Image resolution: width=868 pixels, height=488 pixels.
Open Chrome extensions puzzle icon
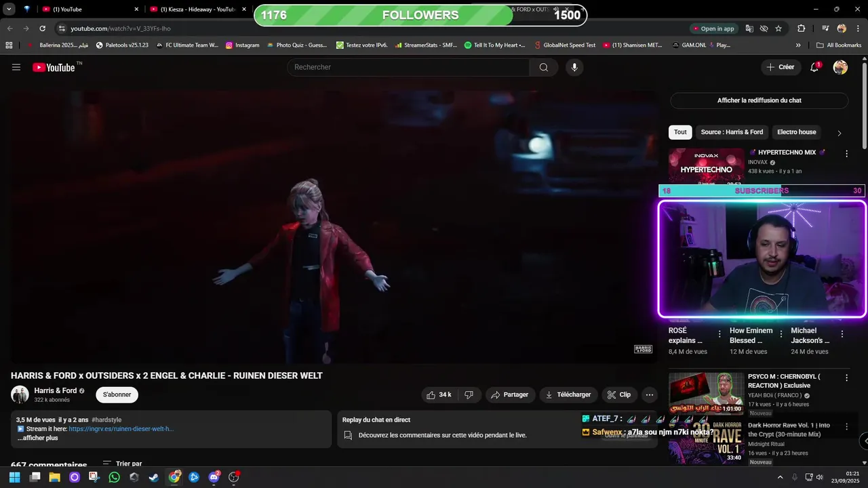802,28
